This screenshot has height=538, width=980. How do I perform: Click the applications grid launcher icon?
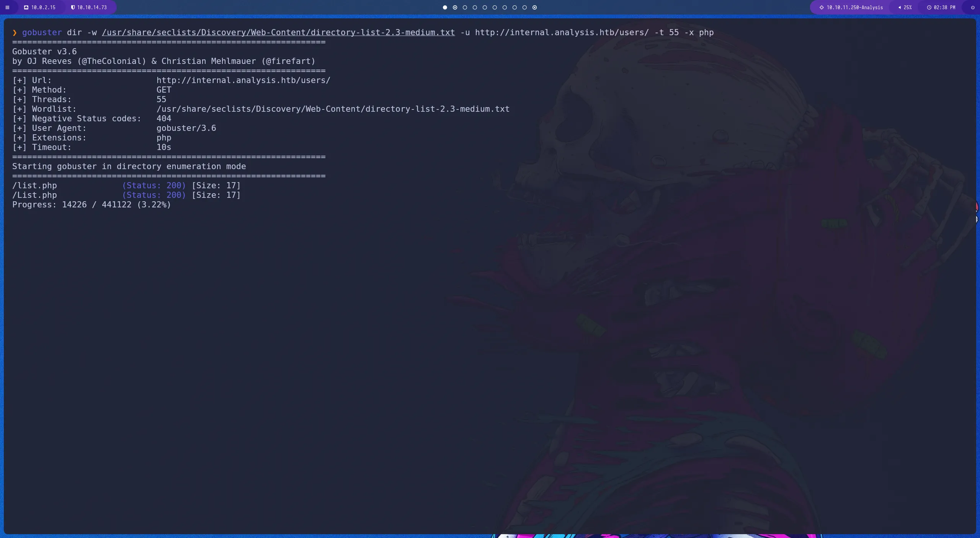(7, 7)
